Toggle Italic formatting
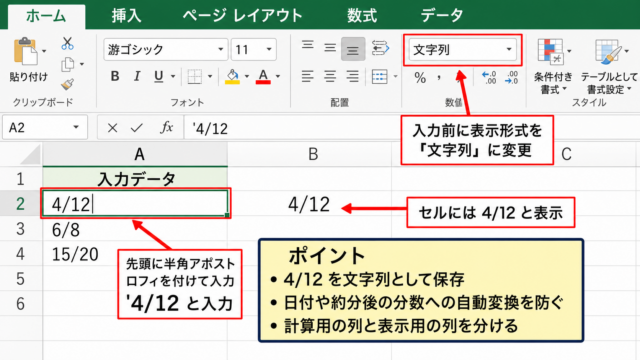The width and height of the screenshot is (640, 360). tap(137, 76)
